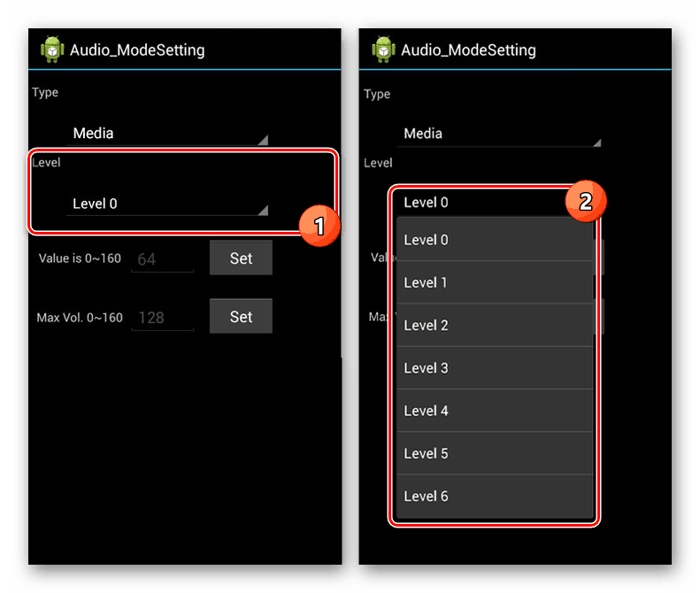Choose Level 5 in the dropdown list
This screenshot has width=700, height=593.
495,454
